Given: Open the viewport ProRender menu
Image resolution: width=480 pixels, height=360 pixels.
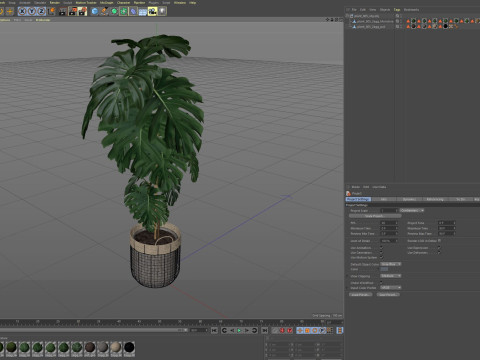Looking at the screenshot, I should click(43, 20).
